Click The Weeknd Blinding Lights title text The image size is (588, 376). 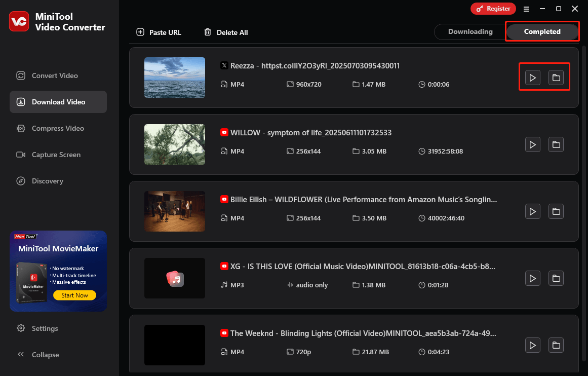(363, 333)
